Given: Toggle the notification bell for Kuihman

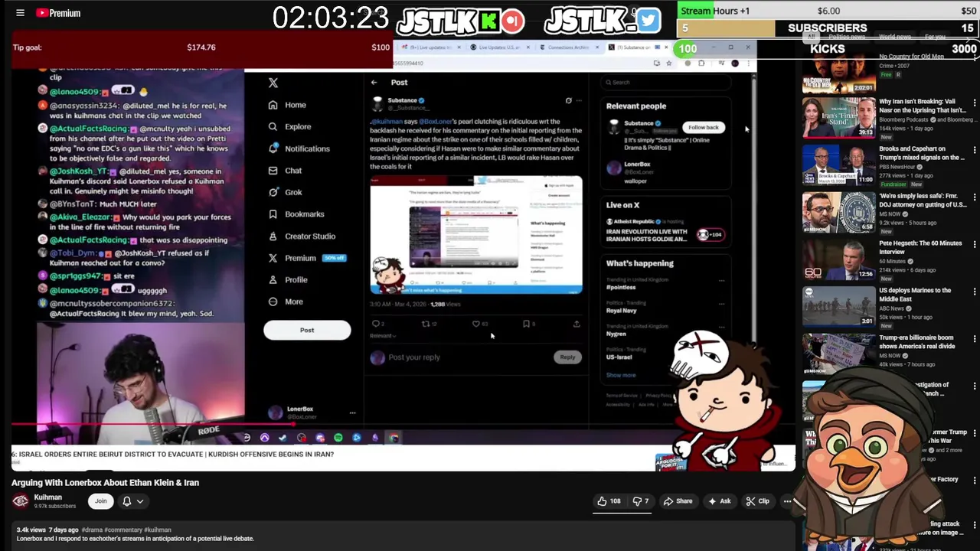Looking at the screenshot, I should tap(127, 501).
